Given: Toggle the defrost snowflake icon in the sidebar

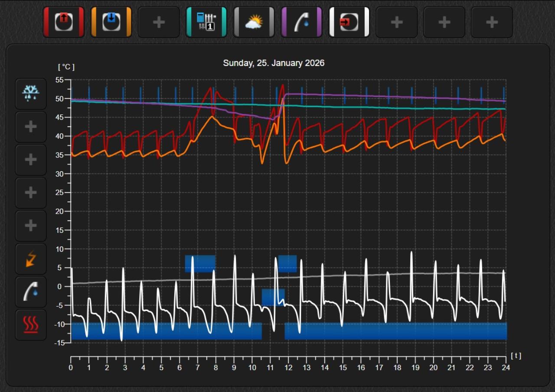Looking at the screenshot, I should tap(31, 94).
